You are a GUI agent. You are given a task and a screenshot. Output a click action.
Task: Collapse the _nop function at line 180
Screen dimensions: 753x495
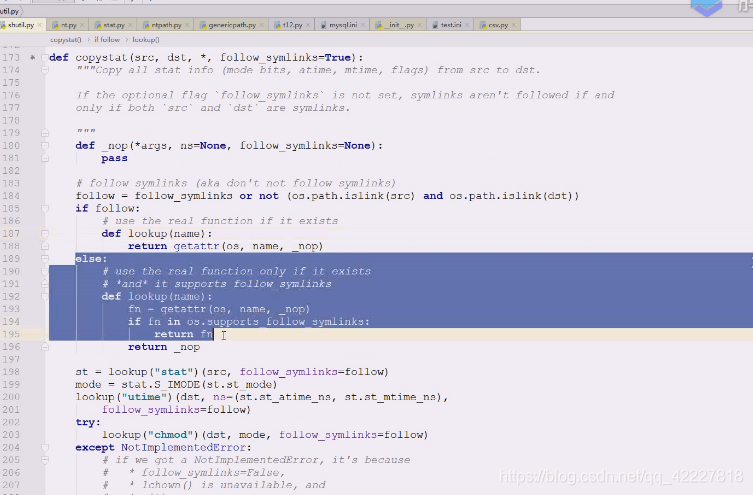(x=45, y=145)
